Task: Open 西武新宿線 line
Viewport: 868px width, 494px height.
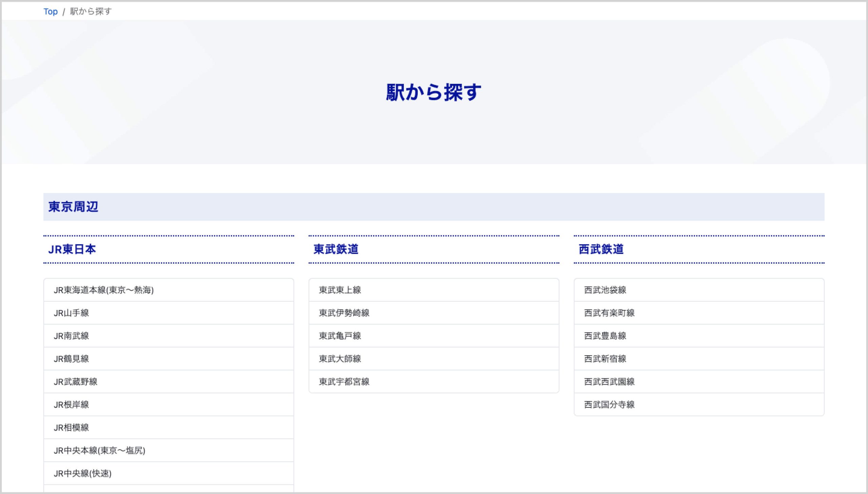Action: click(x=699, y=359)
